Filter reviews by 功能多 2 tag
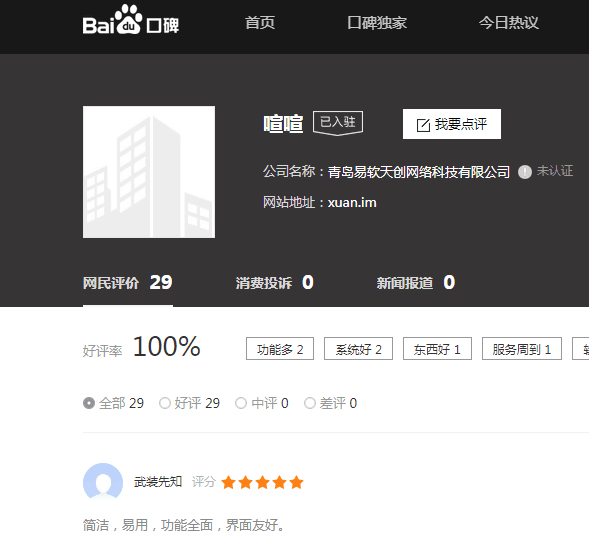This screenshot has height=558, width=589. pos(280,349)
